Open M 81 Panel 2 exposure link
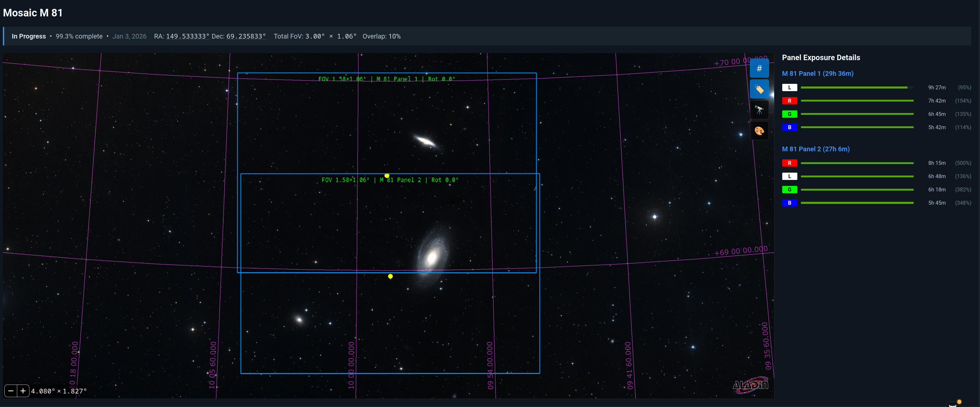980x407 pixels. [816, 149]
